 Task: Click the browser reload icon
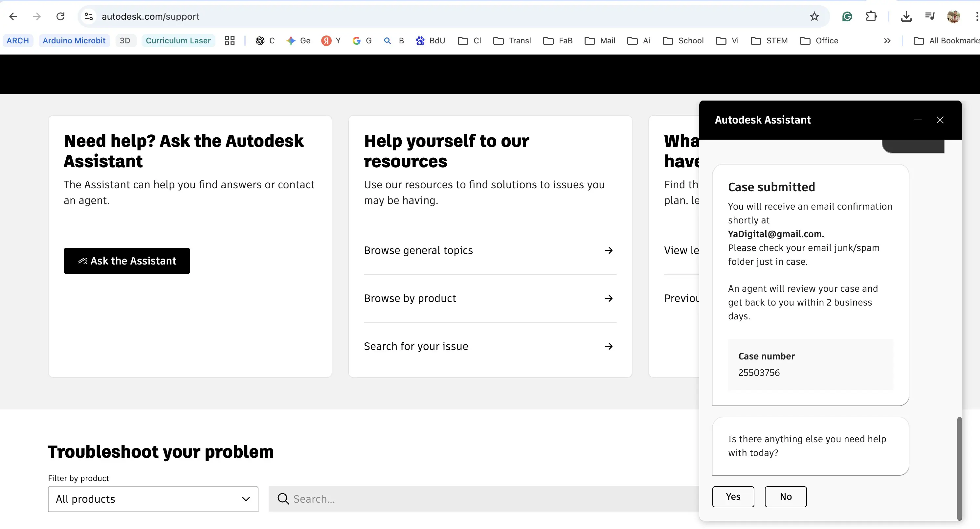point(60,16)
